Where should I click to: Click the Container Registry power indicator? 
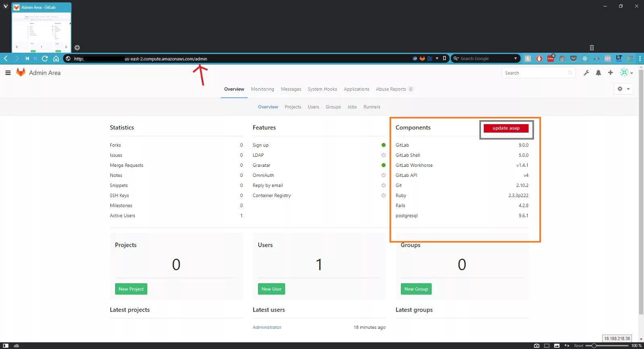pos(383,195)
